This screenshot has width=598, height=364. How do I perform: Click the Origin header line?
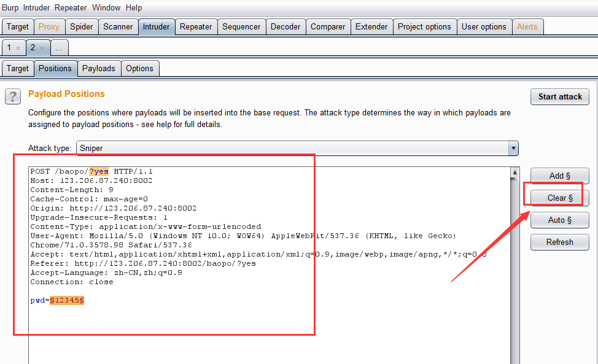[113, 208]
